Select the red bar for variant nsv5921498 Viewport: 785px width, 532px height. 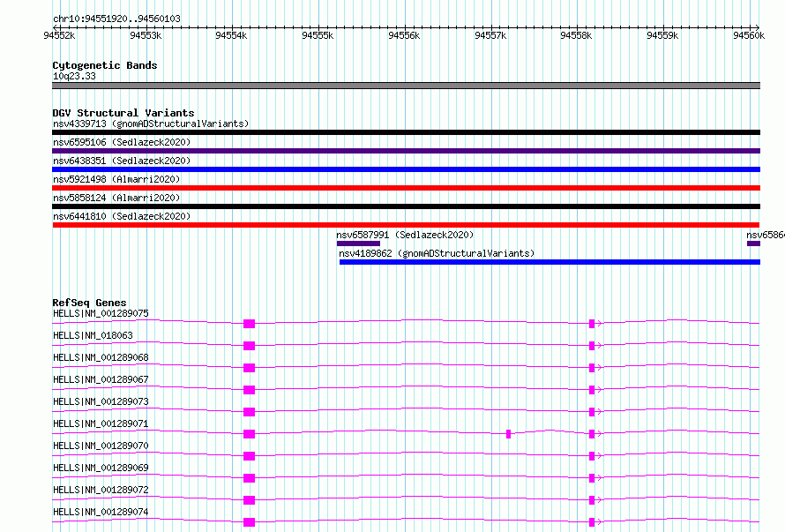point(406,188)
